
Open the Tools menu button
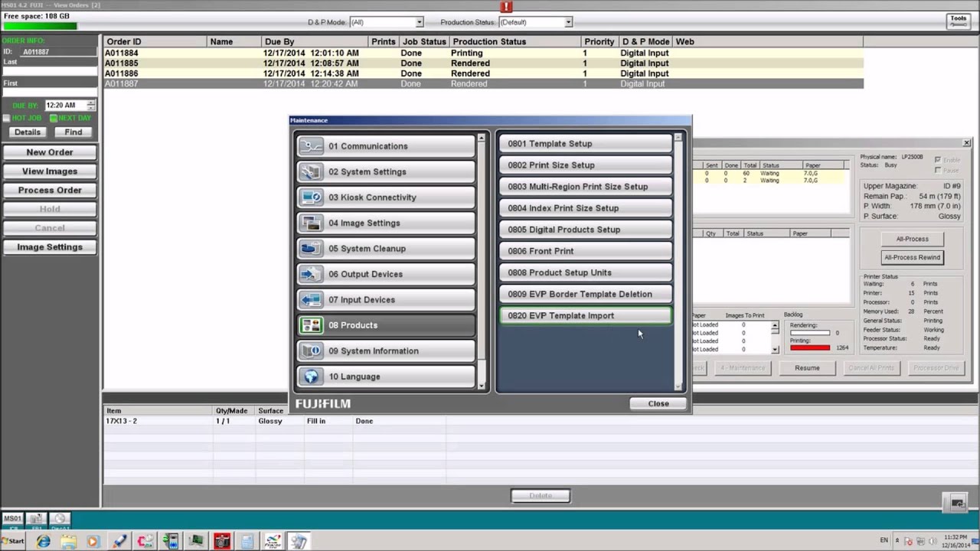958,21
